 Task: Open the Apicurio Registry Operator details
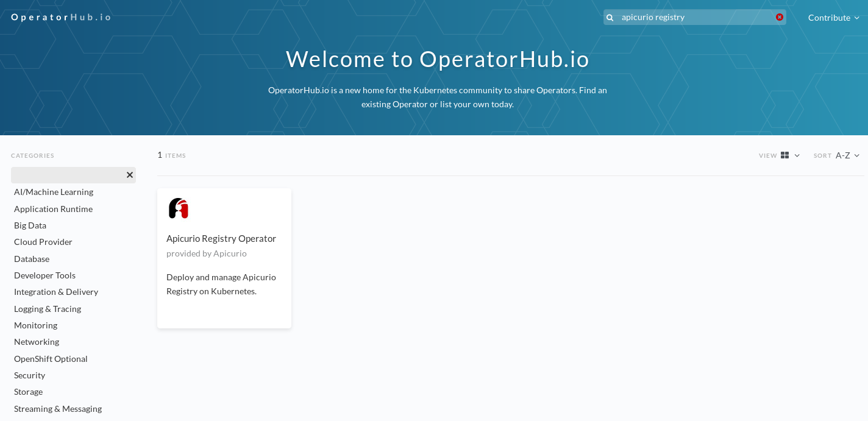pyautogui.click(x=221, y=238)
